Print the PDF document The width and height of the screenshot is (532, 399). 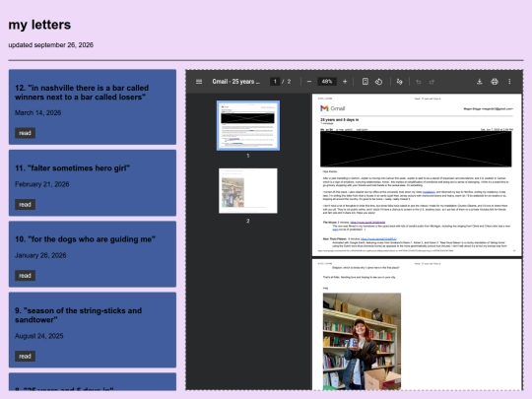(495, 82)
